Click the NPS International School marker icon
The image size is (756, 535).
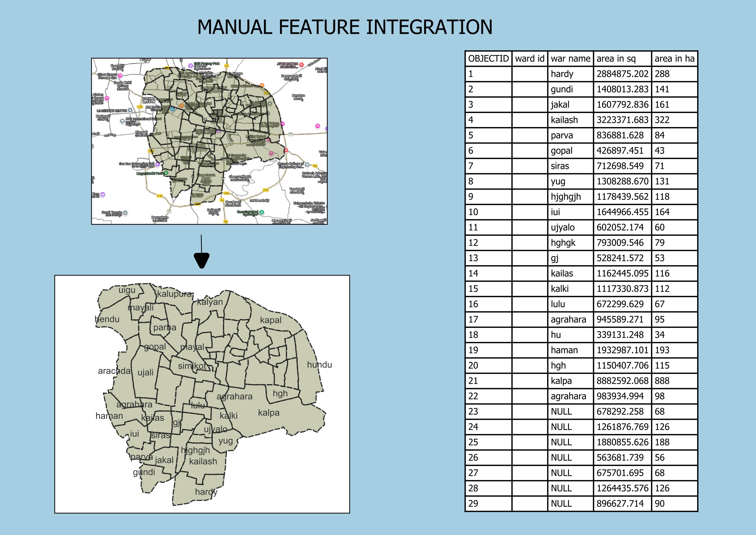tap(122, 121)
